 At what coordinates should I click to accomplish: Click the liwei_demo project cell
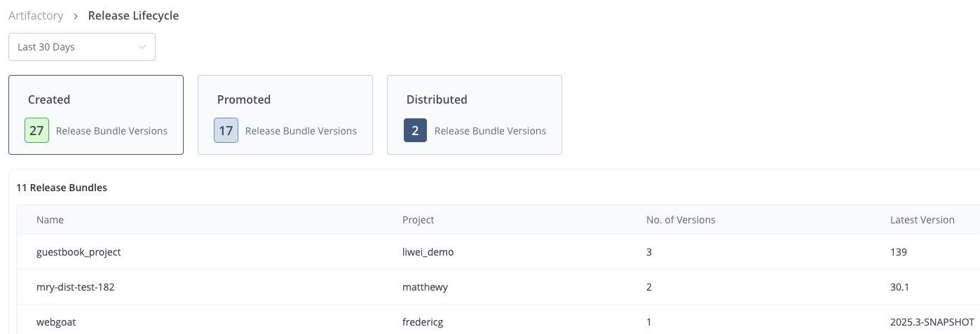pyautogui.click(x=428, y=252)
